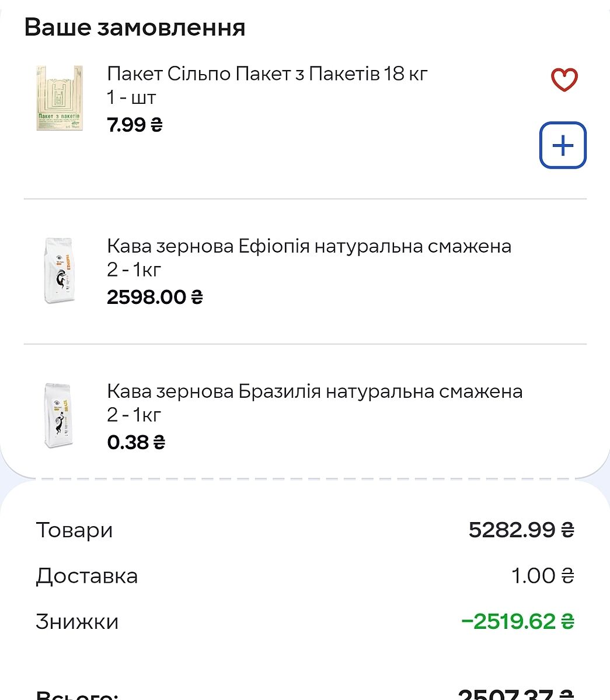
Task: Click the green discount amount −2519.62 ₴
Action: [517, 621]
